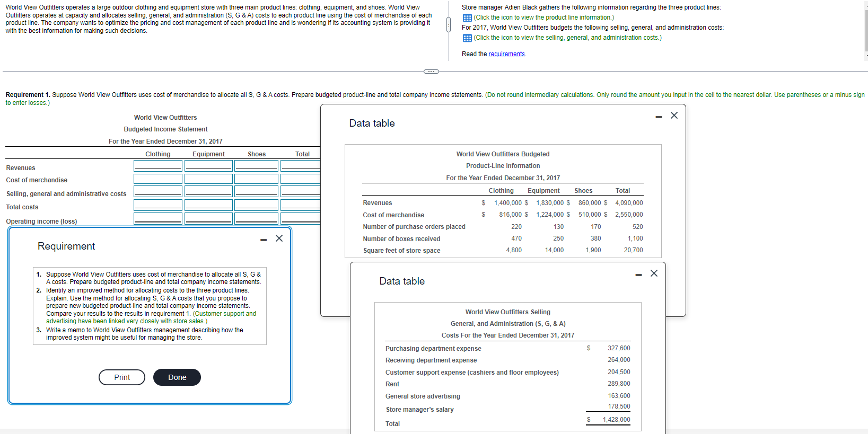
Task: Close the S, G & A costs Data table popup
Action: click(x=654, y=273)
